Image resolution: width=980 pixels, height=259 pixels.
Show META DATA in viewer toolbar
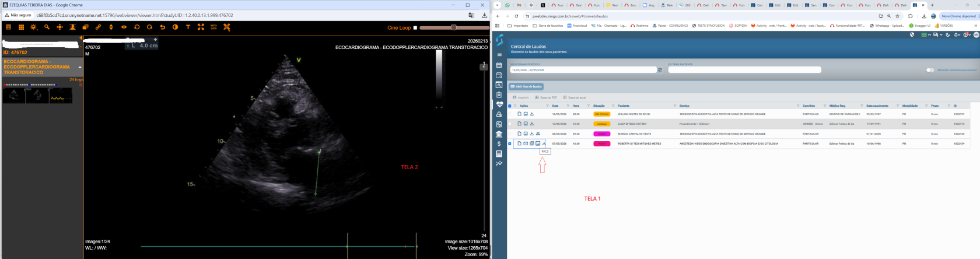coord(213,26)
